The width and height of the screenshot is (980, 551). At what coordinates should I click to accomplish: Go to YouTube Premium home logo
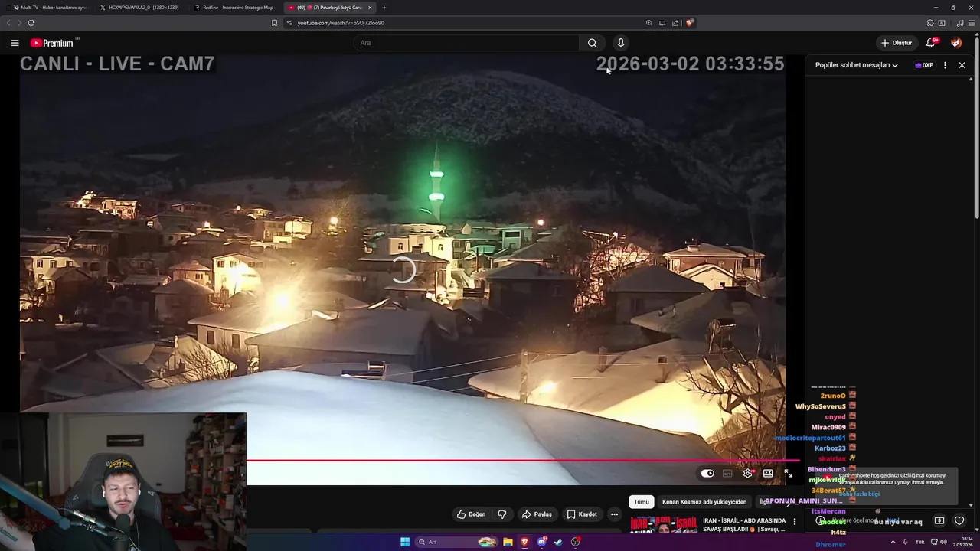[x=52, y=43]
